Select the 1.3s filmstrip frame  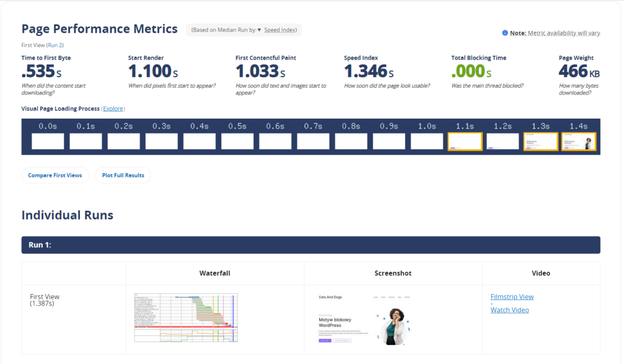(x=541, y=141)
